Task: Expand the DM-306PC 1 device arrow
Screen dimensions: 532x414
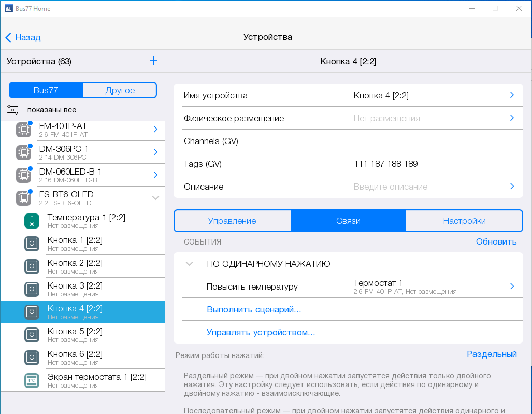Action: pyautogui.click(x=155, y=152)
